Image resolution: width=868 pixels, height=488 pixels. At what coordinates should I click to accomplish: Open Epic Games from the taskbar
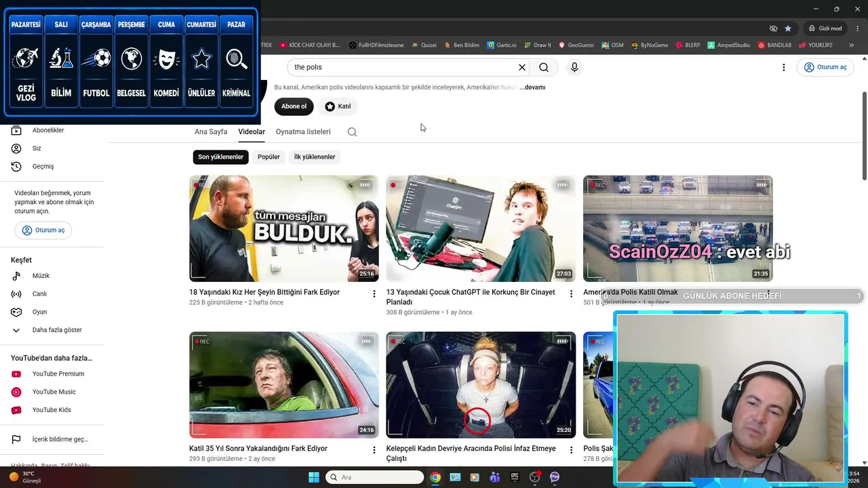point(515,477)
